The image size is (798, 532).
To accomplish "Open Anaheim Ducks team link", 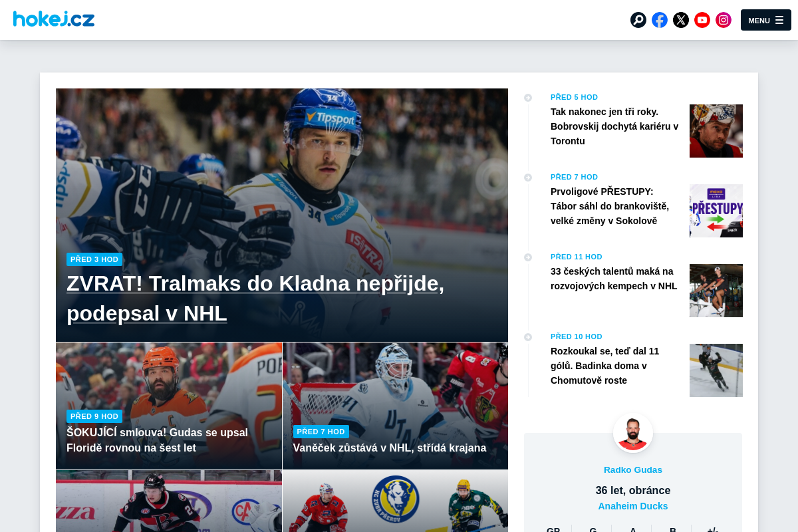I will [x=633, y=506].
